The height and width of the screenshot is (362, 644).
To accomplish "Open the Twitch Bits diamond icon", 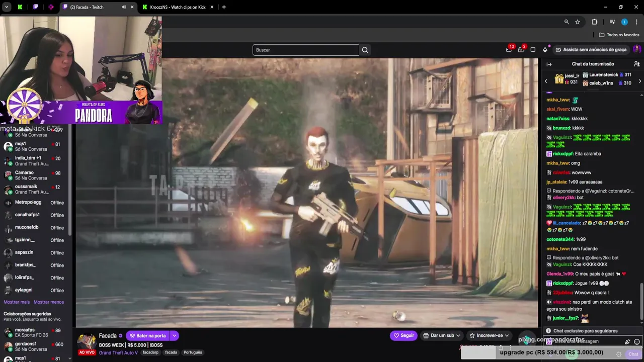I will tap(545, 50).
